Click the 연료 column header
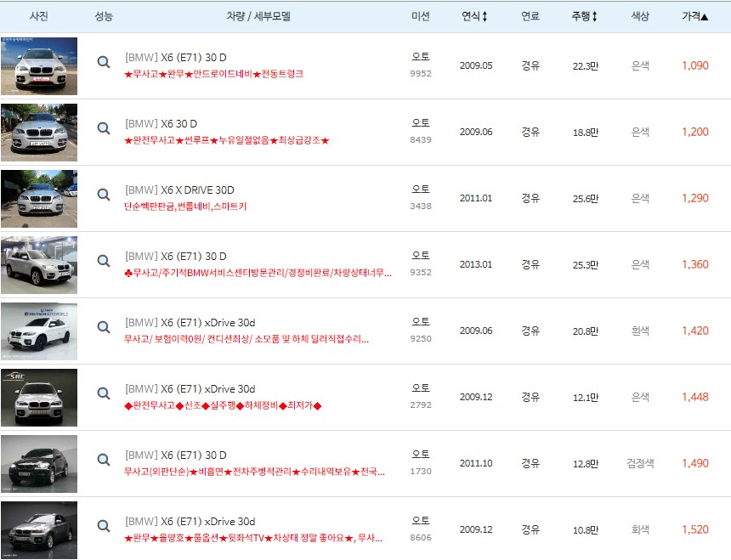This screenshot has width=731, height=560. [530, 16]
